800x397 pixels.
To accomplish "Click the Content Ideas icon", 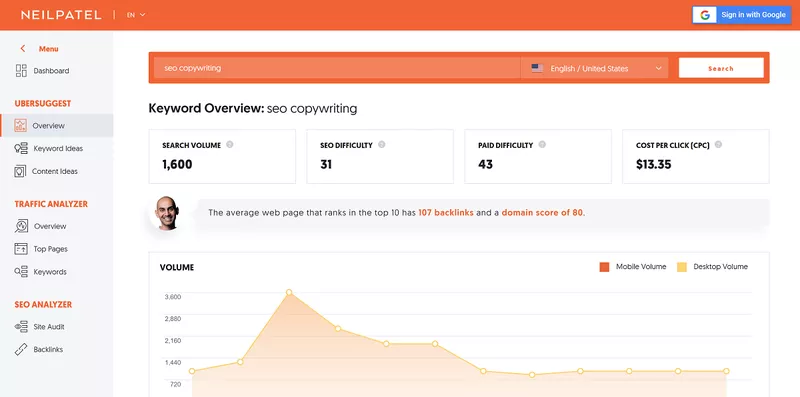I will tap(20, 171).
